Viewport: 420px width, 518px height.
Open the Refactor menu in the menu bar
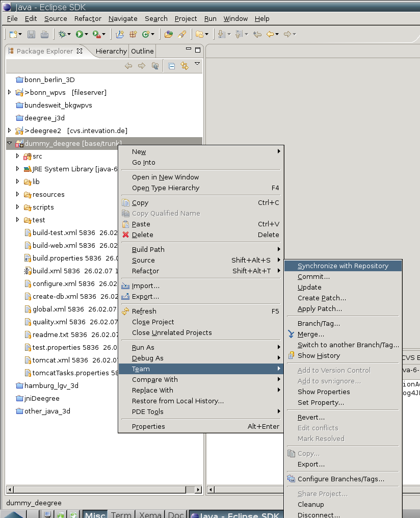(88, 18)
